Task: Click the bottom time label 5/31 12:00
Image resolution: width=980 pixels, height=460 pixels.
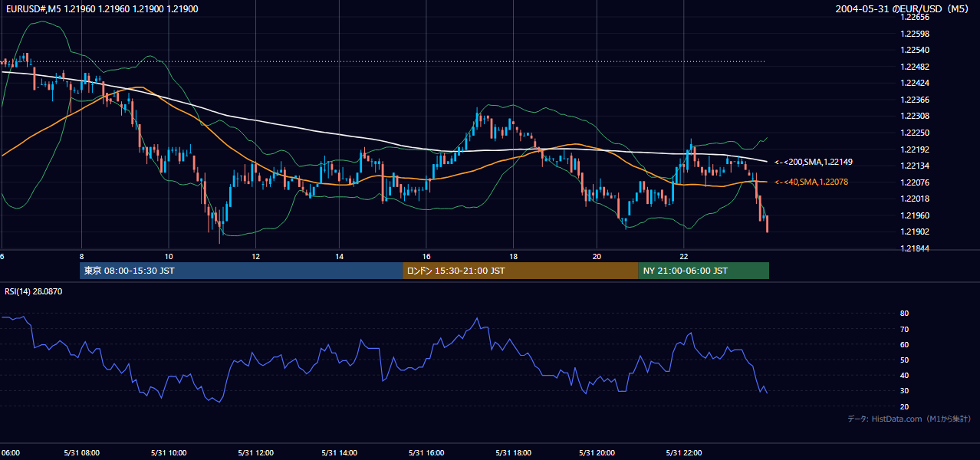Action: coord(255,453)
